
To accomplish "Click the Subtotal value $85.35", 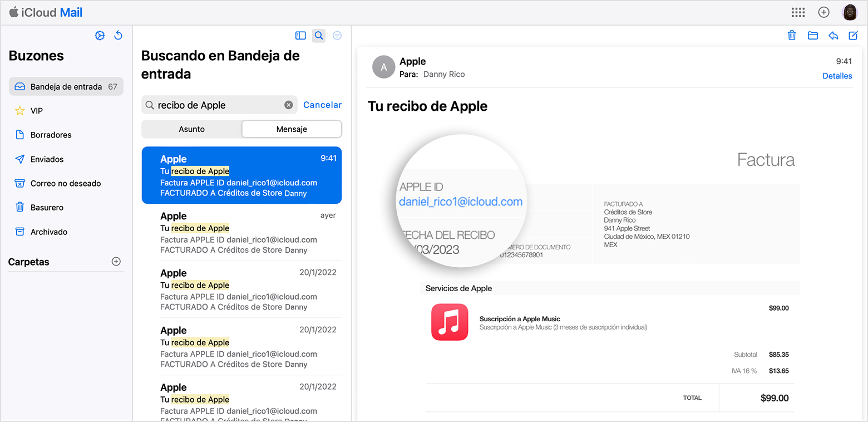I will 779,355.
